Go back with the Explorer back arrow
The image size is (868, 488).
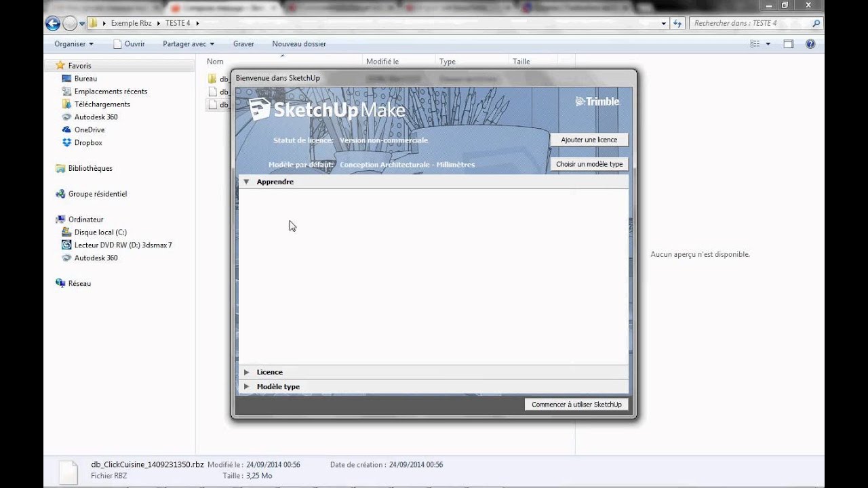point(52,24)
